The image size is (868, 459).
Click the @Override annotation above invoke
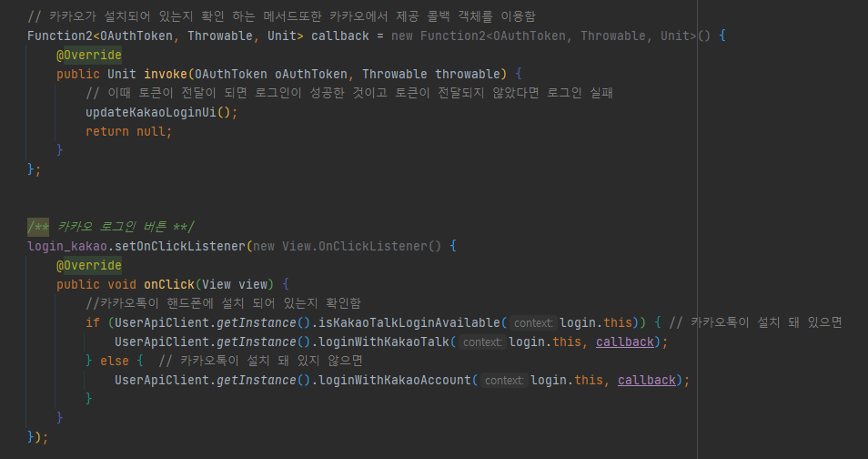point(89,55)
